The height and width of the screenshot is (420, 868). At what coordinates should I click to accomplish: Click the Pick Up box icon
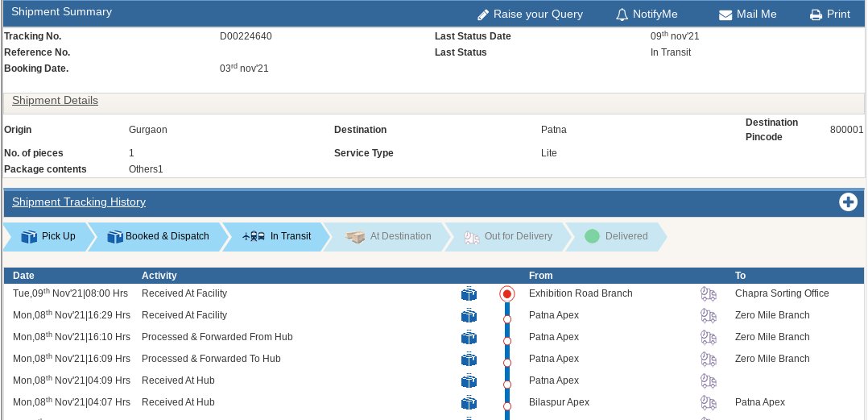tap(29, 236)
